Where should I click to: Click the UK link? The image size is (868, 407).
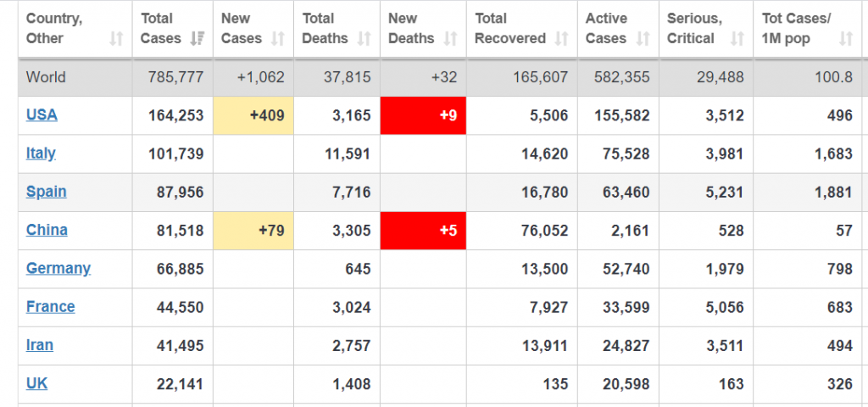pos(36,383)
